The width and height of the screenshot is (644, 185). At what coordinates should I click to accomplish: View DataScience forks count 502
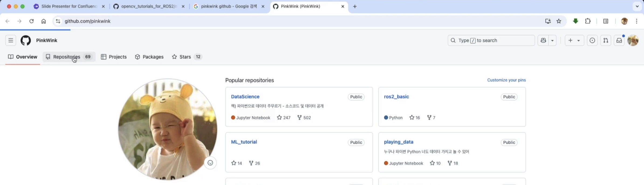(x=304, y=118)
